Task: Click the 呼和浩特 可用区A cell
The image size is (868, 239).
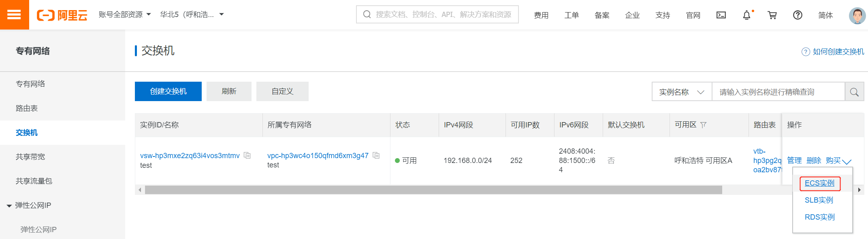Action: (703, 161)
